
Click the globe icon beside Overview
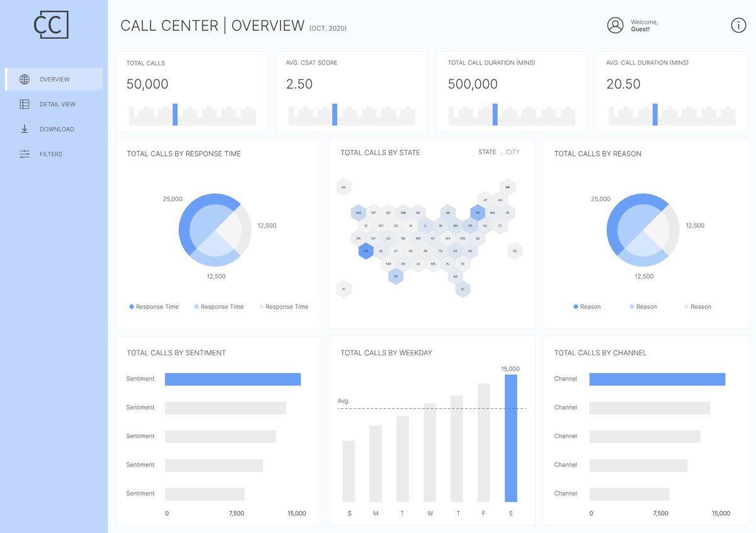pos(25,79)
